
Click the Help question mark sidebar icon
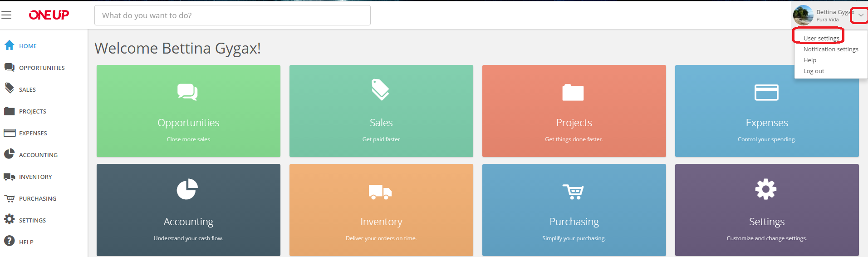pyautogui.click(x=9, y=241)
